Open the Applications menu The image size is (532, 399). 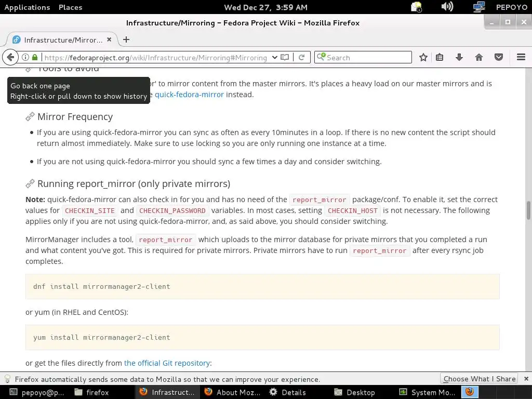coord(27,7)
